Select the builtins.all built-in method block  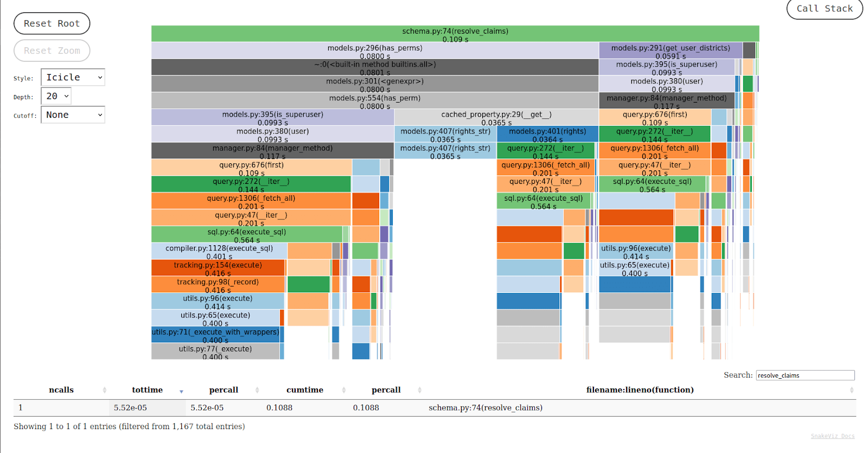point(375,67)
